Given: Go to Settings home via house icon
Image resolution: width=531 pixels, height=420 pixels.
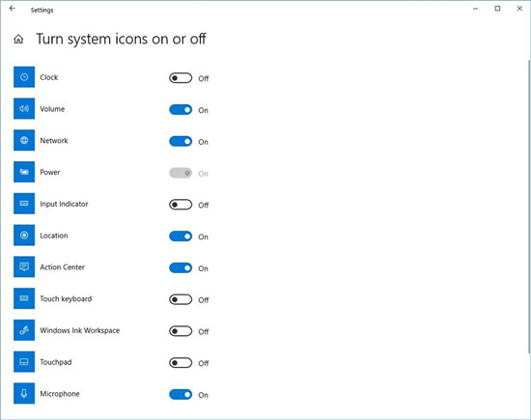Looking at the screenshot, I should (x=18, y=40).
